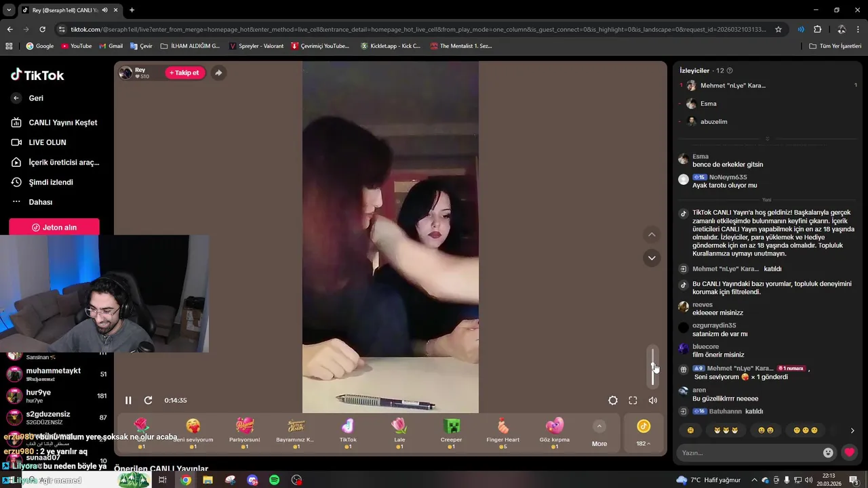The height and width of the screenshot is (488, 868).
Task: Open emoji picker in chat box
Action: [x=828, y=453]
